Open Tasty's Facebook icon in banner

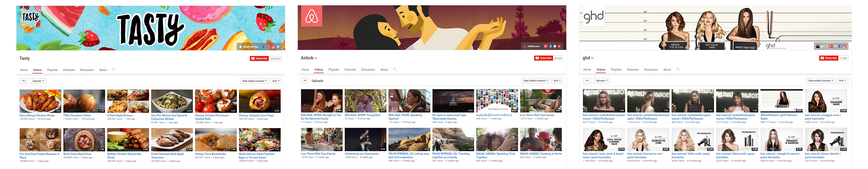coord(265,47)
